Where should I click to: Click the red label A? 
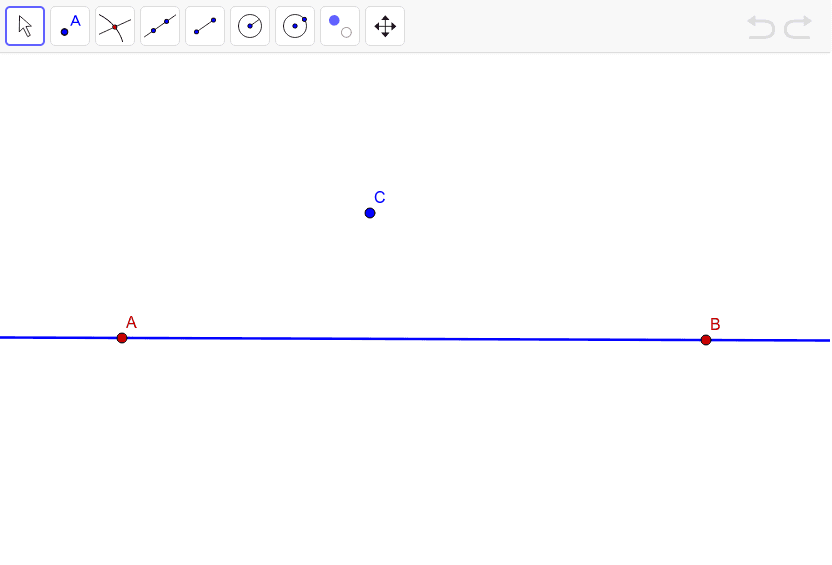[131, 322]
